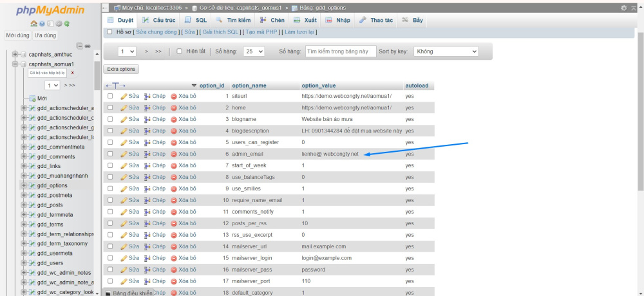
Task: Click the pencil edit icon for siteurl row
Action: pos(124,96)
